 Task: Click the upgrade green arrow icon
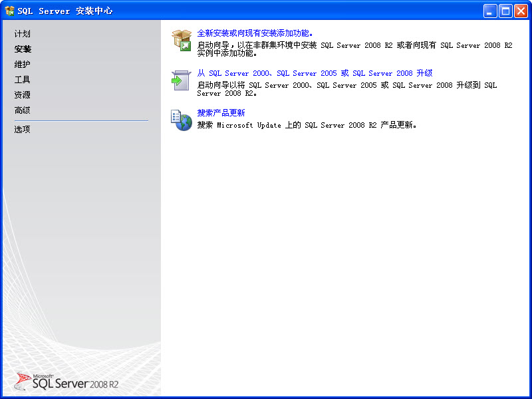pos(181,80)
